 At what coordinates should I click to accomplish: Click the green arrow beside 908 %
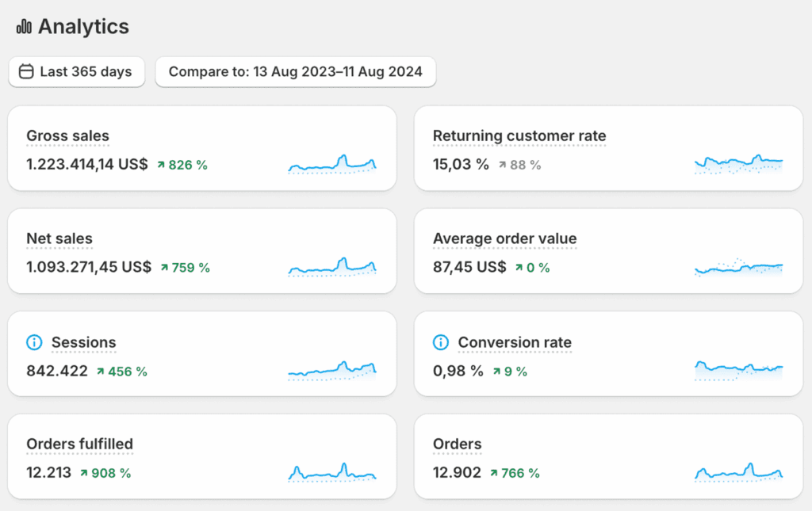coord(84,473)
